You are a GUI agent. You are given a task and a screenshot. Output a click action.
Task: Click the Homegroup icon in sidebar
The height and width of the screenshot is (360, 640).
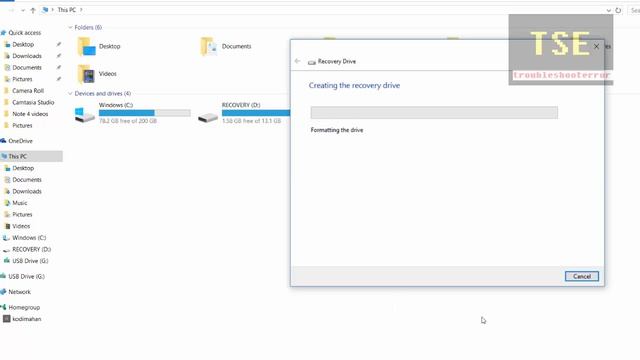3,307
